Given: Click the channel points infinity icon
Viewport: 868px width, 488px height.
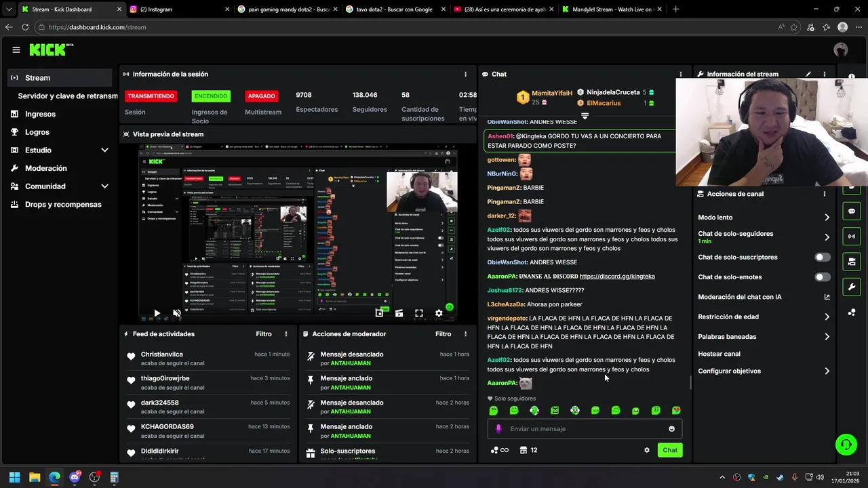Looking at the screenshot, I should tap(500, 450).
